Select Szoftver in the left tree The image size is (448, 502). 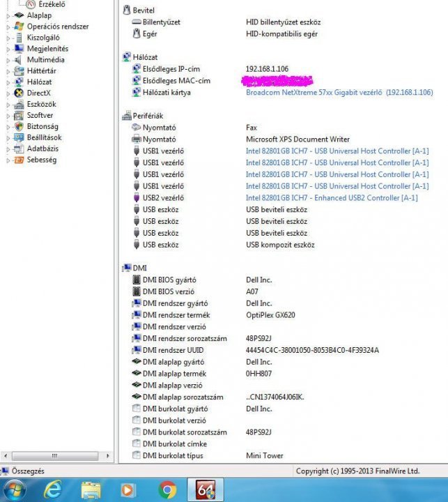click(40, 115)
